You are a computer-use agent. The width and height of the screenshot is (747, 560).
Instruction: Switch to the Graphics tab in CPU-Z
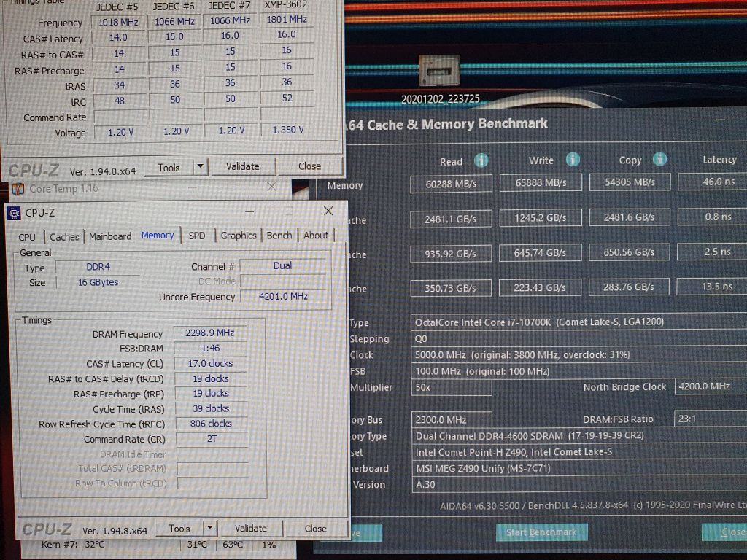[x=239, y=236]
